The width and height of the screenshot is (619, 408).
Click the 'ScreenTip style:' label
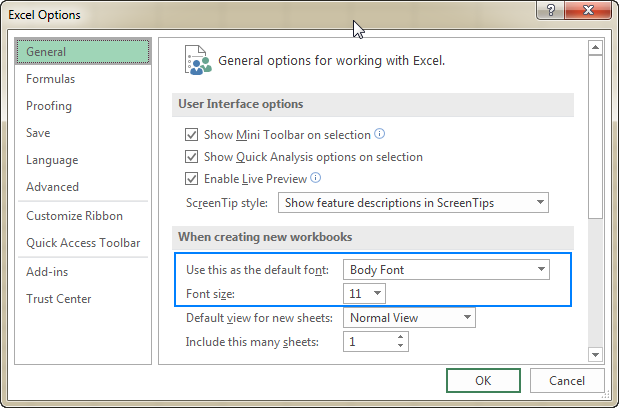point(227,203)
